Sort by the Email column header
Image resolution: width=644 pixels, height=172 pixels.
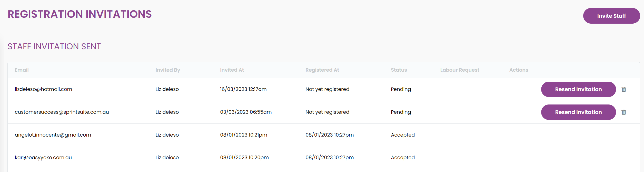click(22, 70)
